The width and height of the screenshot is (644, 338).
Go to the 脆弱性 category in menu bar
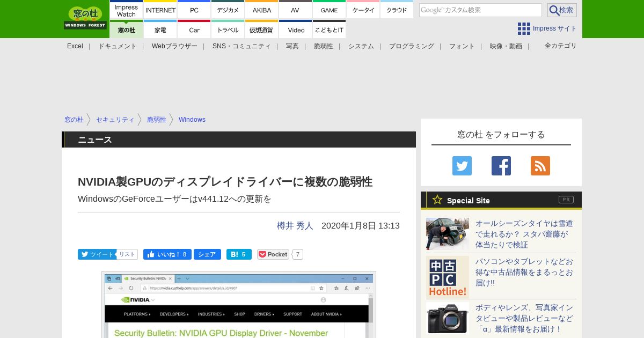click(324, 46)
